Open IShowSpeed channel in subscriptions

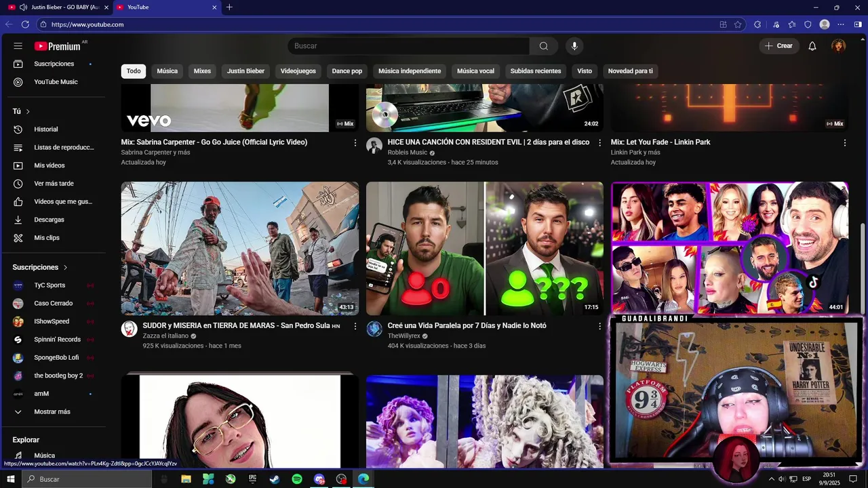53,322
